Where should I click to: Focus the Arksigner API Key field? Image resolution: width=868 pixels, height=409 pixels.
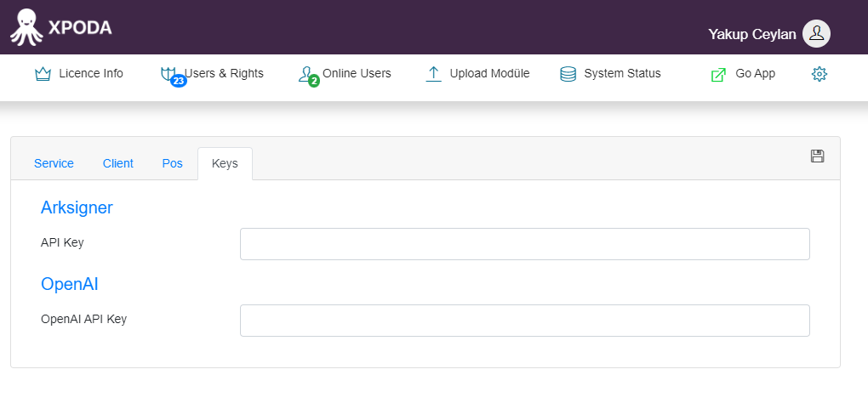(525, 244)
